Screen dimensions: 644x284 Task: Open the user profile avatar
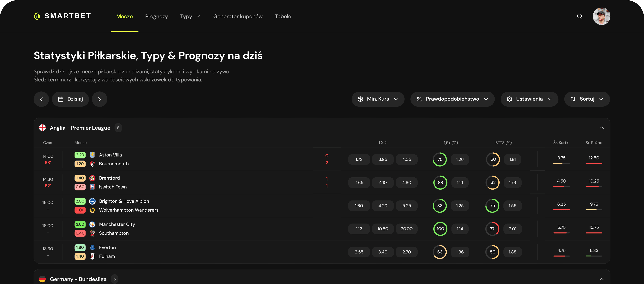(x=601, y=16)
